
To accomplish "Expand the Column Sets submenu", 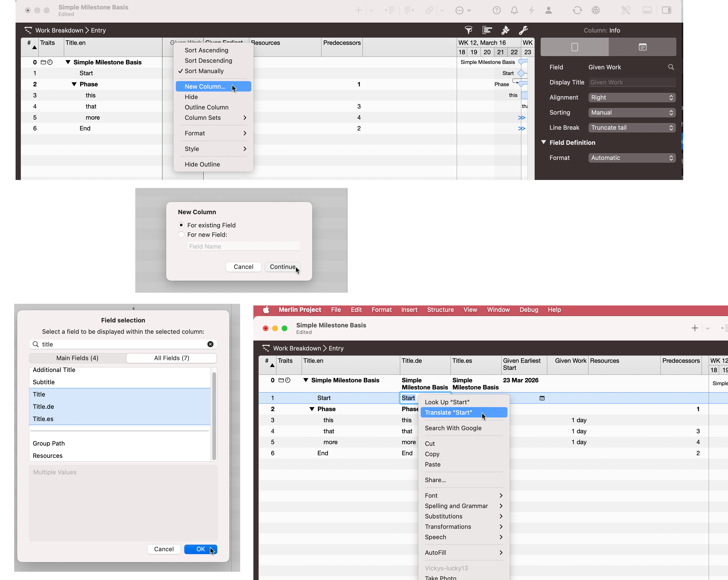I will click(213, 118).
